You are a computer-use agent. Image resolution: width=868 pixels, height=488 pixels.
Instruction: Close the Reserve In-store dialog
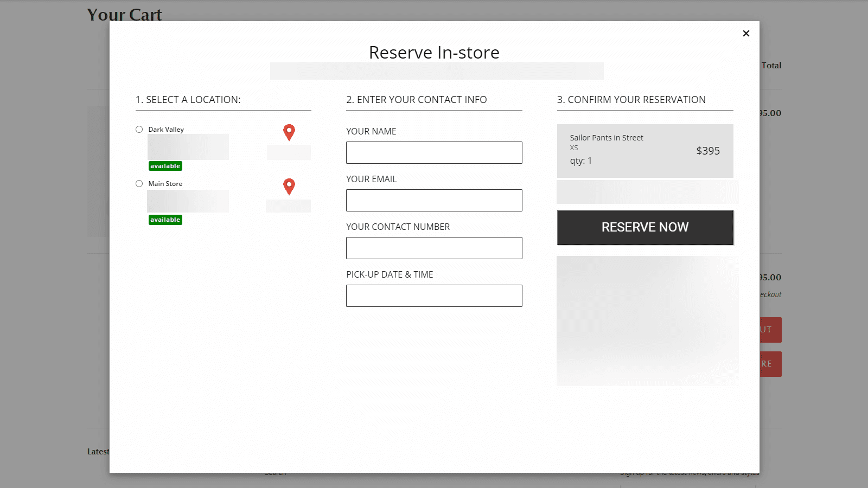coord(746,33)
